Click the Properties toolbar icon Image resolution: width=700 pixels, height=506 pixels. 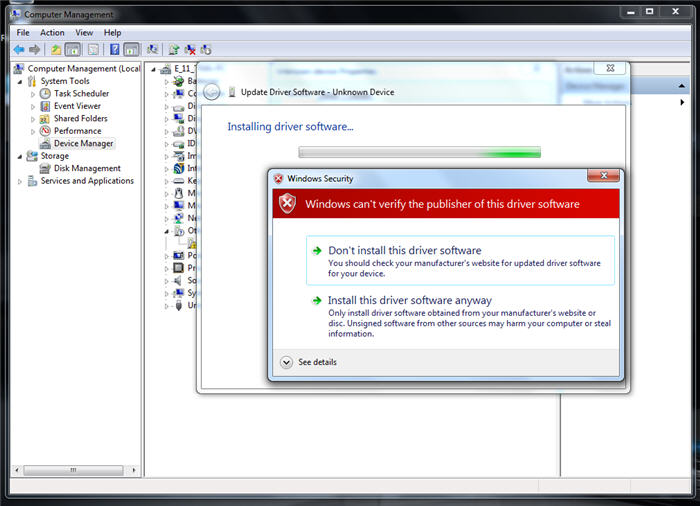[x=93, y=50]
